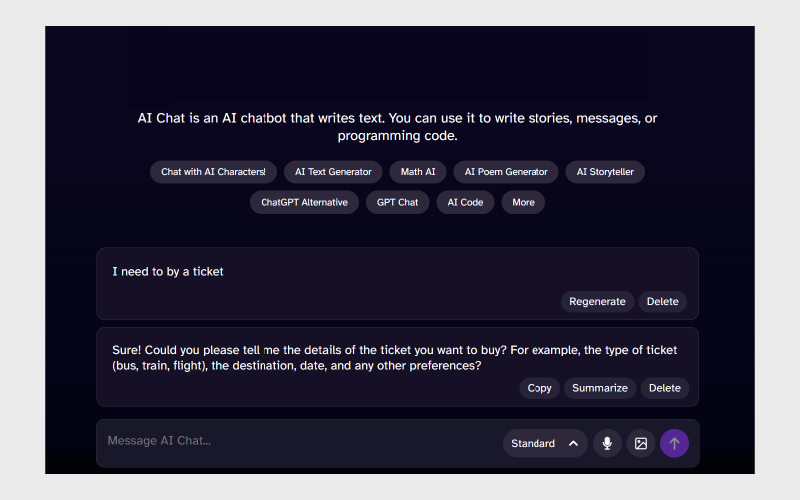Screen dimensions: 800x500
Task: Send message with the purple arrow button
Action: coord(674,443)
